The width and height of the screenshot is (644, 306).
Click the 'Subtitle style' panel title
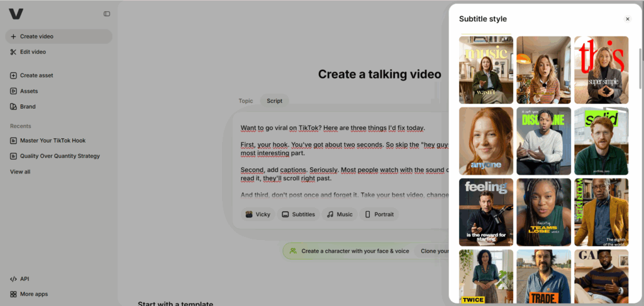(482, 19)
